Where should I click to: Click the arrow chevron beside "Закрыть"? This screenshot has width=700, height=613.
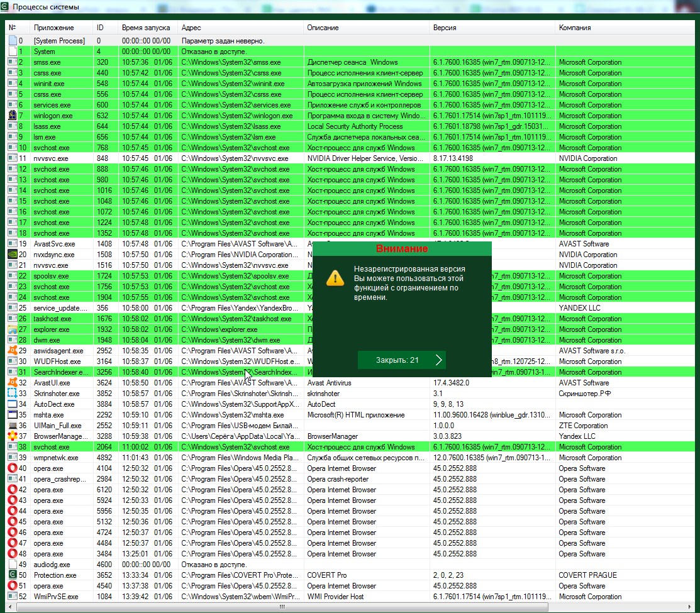click(x=439, y=360)
